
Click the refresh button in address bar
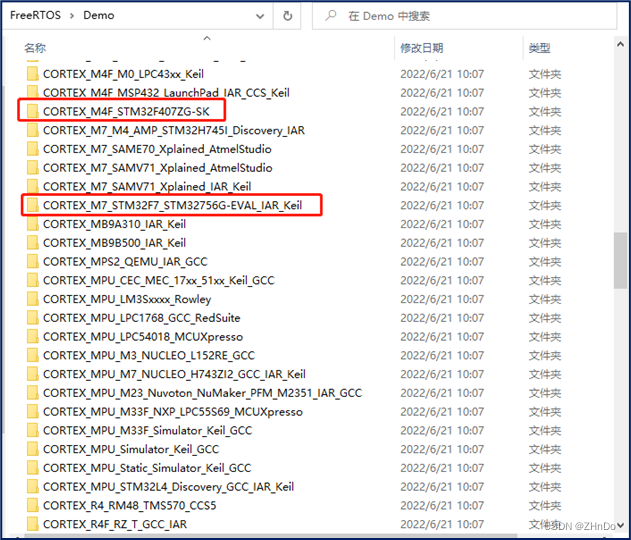pos(287,16)
